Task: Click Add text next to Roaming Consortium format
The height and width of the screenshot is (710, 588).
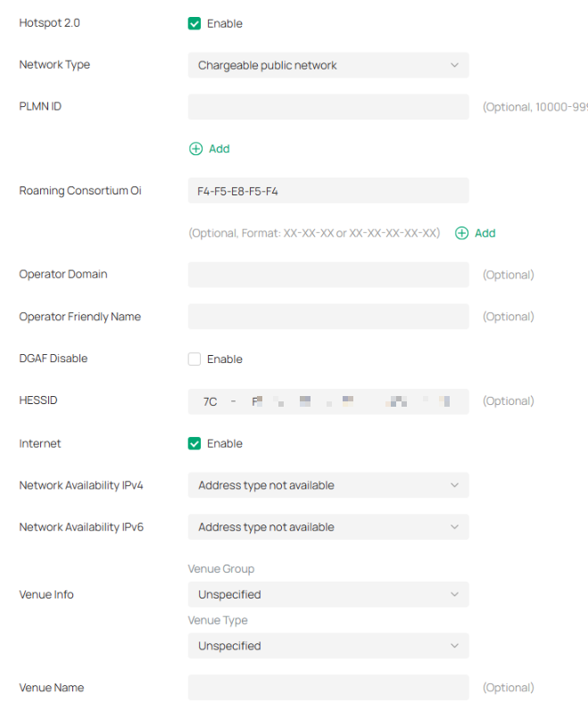Action: pyautogui.click(x=485, y=233)
